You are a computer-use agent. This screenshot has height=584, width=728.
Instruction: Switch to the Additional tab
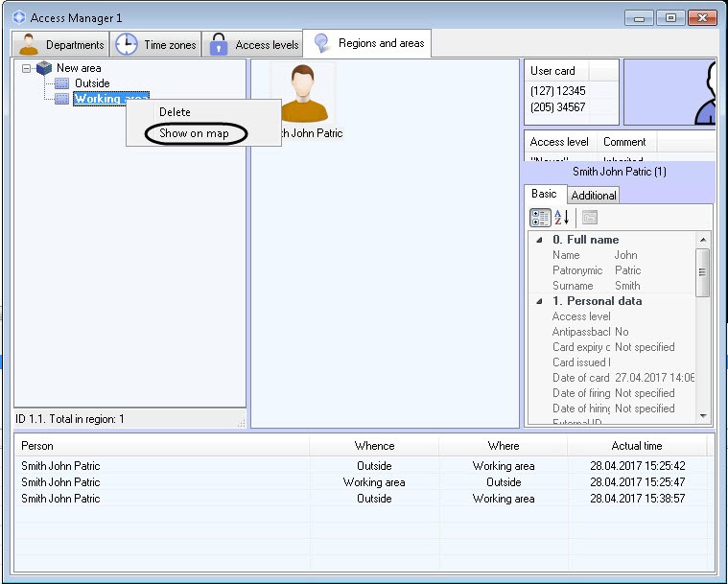(x=594, y=196)
